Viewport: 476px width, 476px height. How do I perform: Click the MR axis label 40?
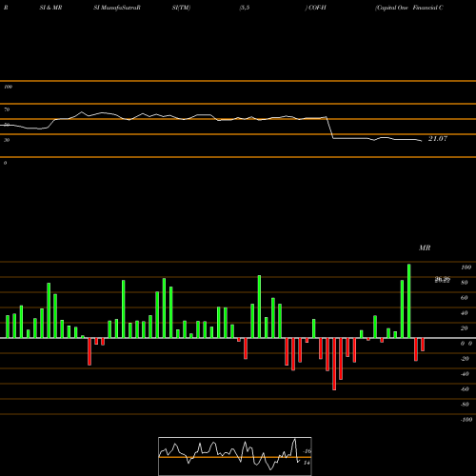pyautogui.click(x=464, y=313)
